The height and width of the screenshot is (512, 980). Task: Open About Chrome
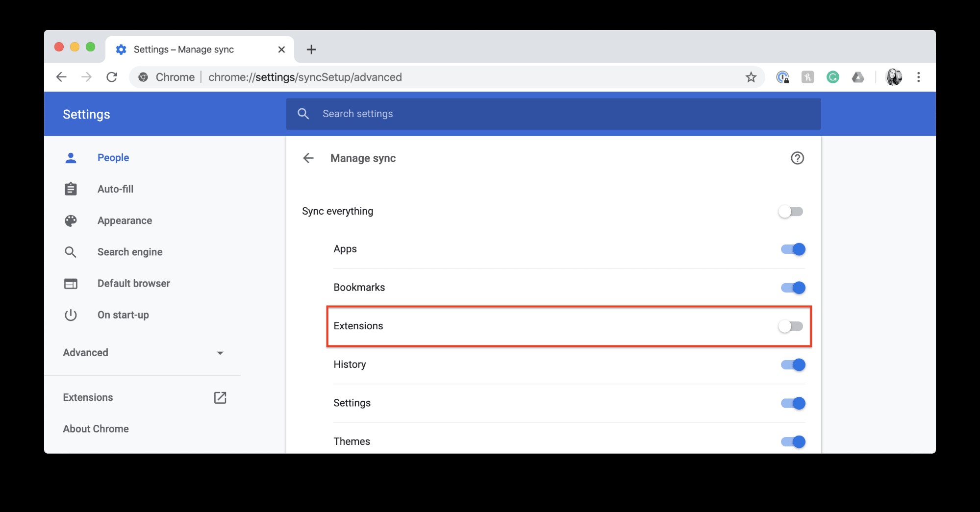96,428
